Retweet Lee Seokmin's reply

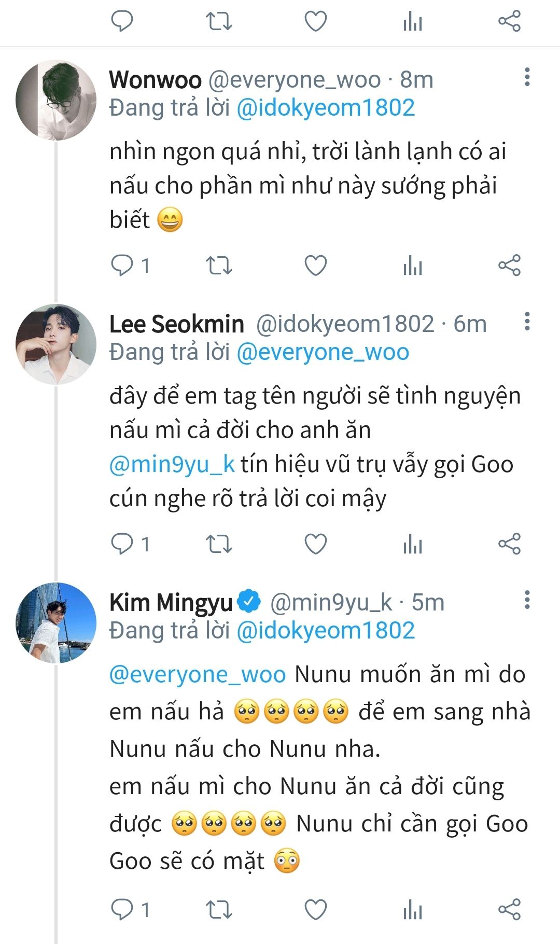219,544
